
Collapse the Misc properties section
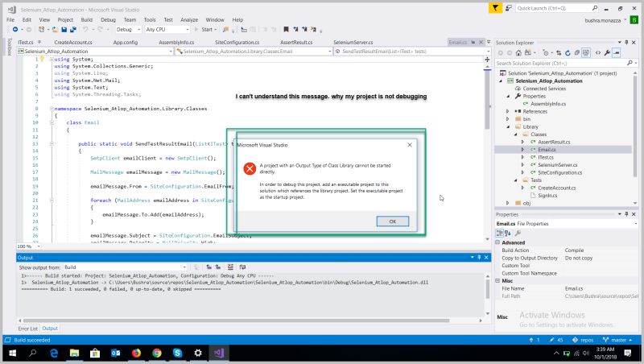[497, 280]
